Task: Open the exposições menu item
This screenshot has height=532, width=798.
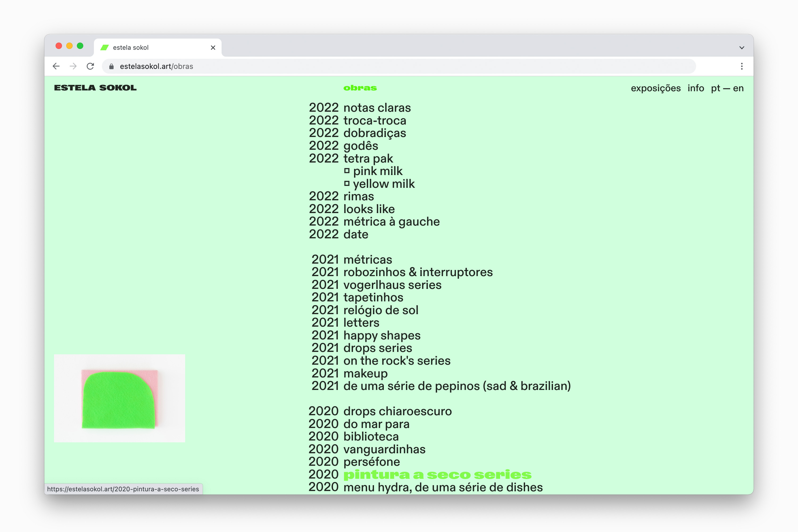Action: (x=655, y=88)
